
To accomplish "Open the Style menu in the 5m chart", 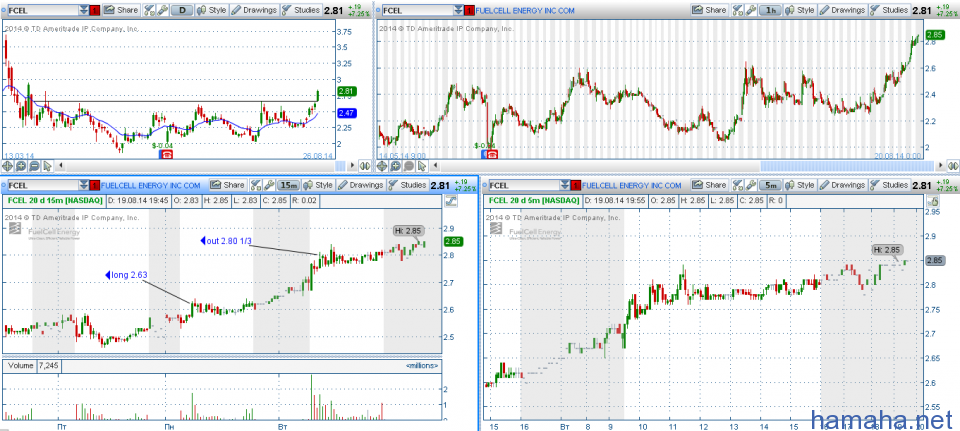I will [x=801, y=186].
